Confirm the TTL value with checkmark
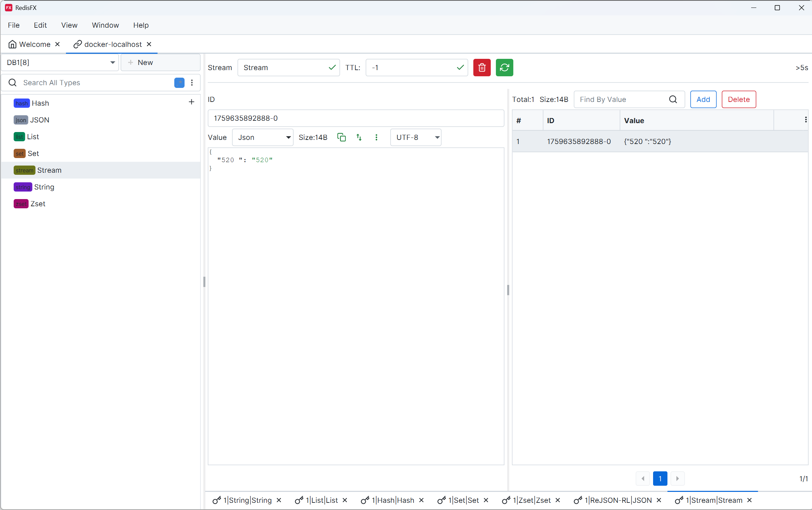The width and height of the screenshot is (812, 510). [x=460, y=67]
